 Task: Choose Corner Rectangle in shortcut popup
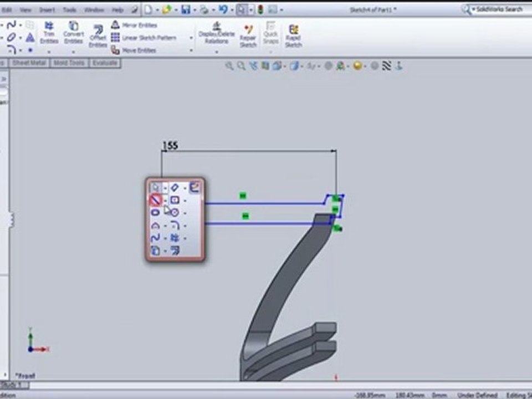(175, 200)
